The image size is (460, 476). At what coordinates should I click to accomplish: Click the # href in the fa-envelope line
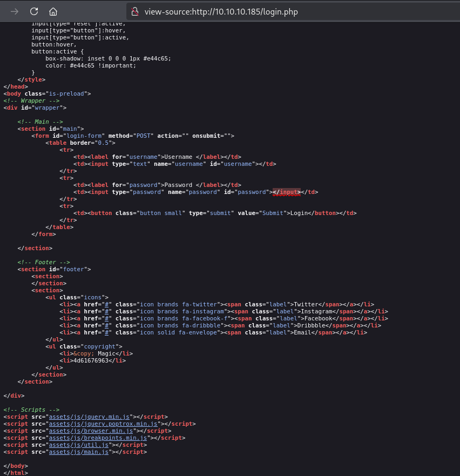pos(106,332)
